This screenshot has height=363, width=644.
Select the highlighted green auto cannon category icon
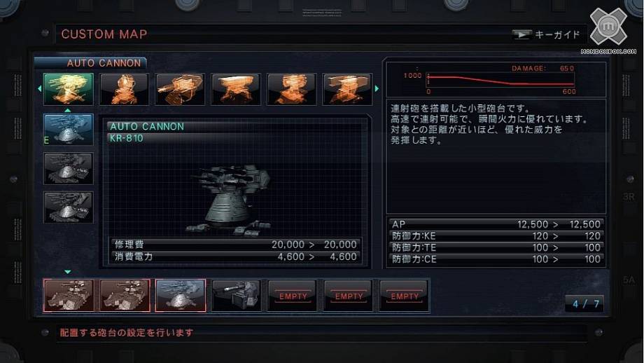[x=68, y=89]
